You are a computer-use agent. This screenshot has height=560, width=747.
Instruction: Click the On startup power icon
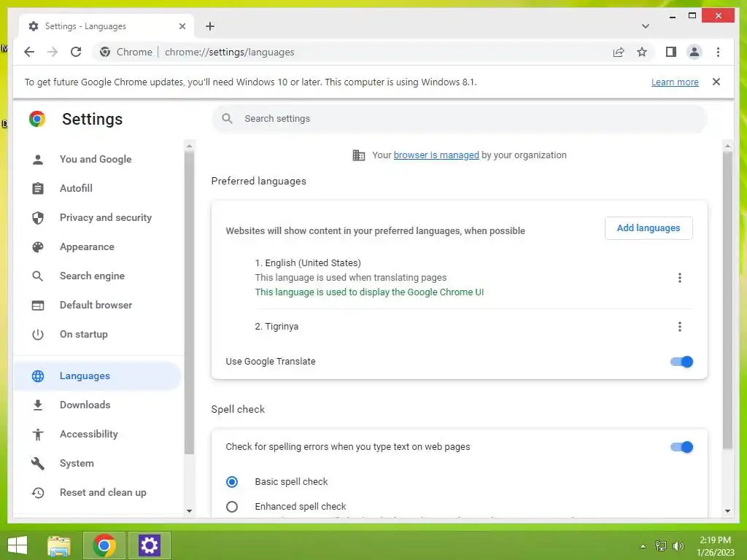click(38, 334)
